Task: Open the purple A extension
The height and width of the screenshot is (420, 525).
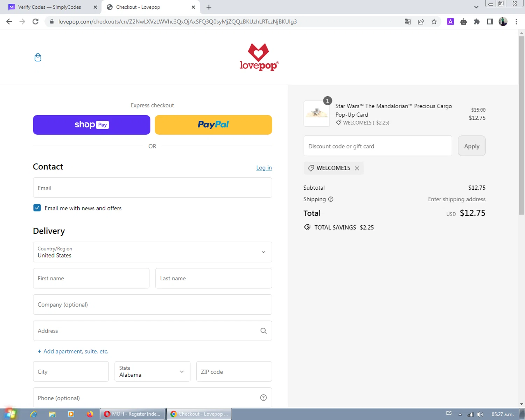Action: pyautogui.click(x=450, y=22)
